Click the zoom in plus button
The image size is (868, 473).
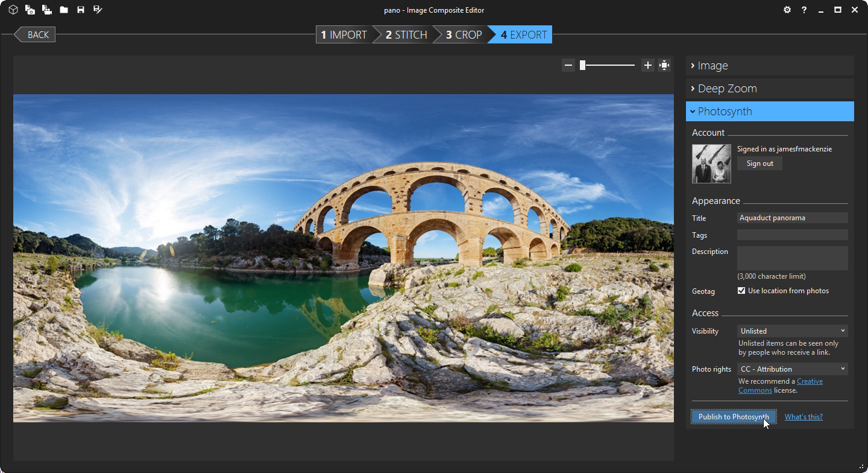point(647,65)
